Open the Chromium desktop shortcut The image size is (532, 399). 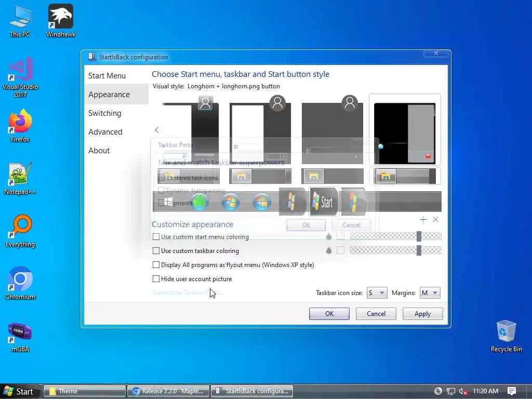[20, 283]
